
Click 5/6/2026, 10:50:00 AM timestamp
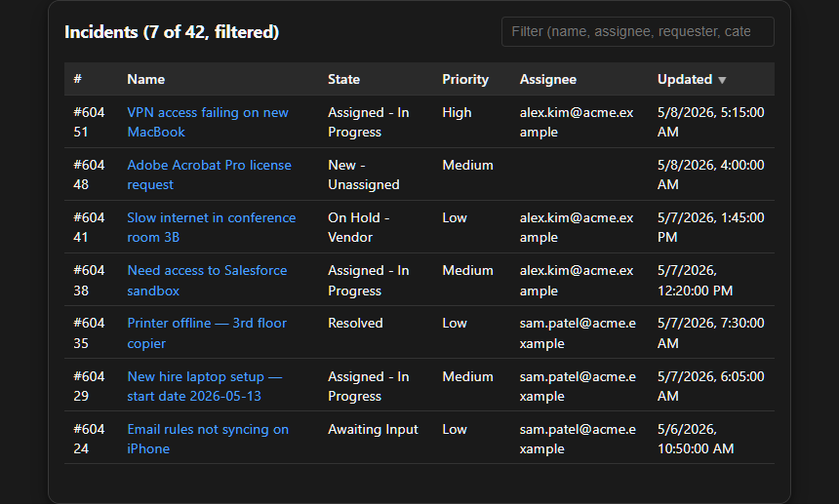696,439
